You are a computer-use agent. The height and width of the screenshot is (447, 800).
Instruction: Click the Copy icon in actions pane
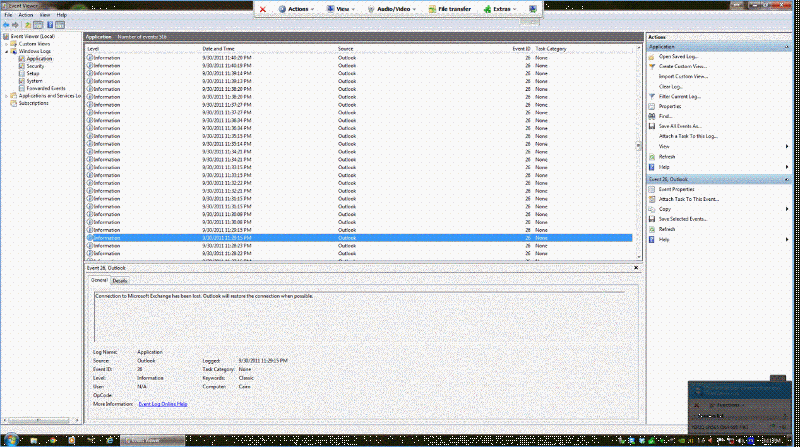(x=652, y=209)
